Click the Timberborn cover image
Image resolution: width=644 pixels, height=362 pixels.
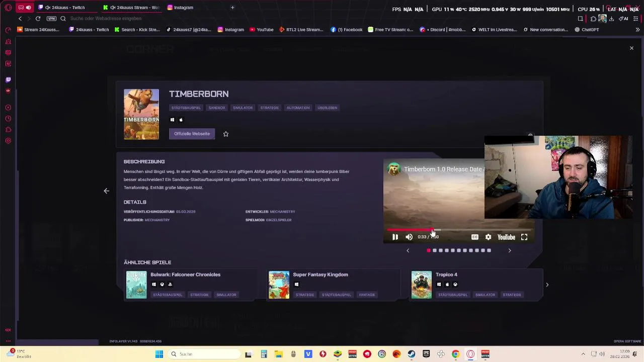pyautogui.click(x=141, y=114)
